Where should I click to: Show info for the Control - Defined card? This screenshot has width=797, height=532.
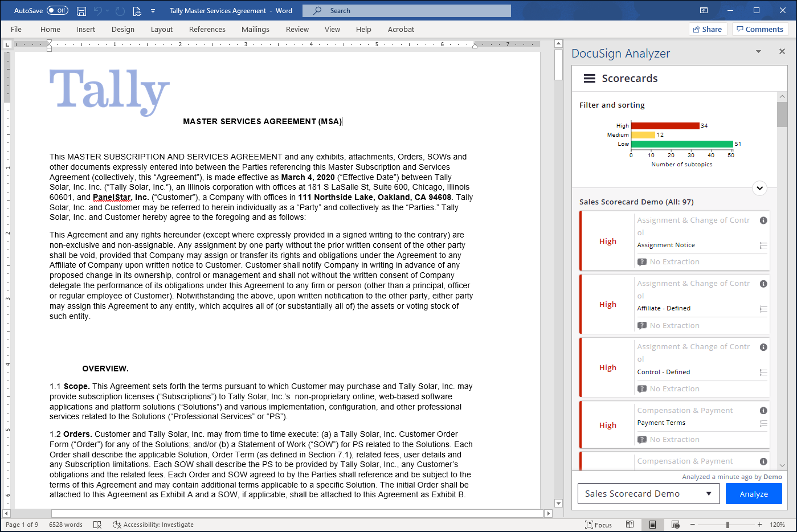click(763, 347)
